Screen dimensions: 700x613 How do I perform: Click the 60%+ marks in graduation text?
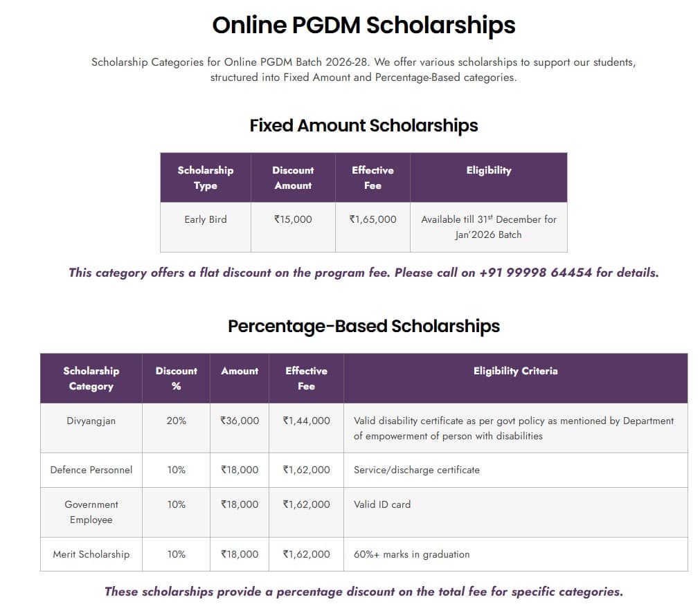(x=411, y=554)
